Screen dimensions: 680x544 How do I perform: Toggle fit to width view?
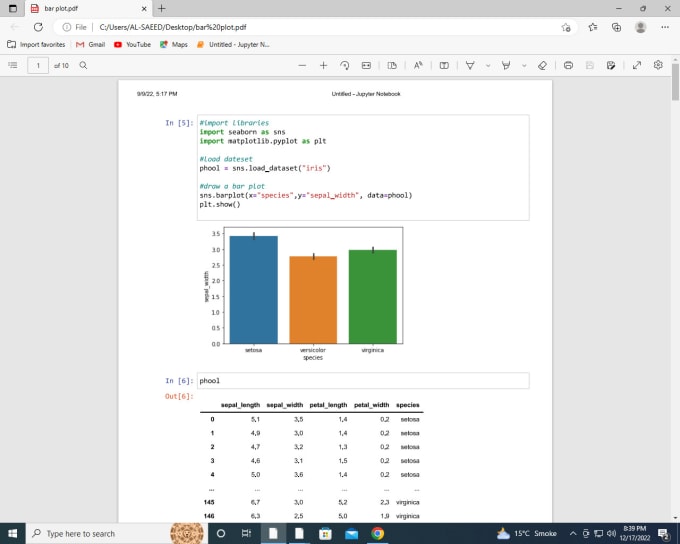tap(366, 66)
